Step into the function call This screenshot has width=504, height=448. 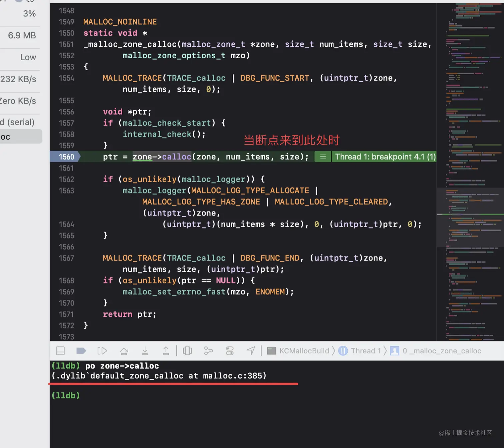tap(145, 351)
